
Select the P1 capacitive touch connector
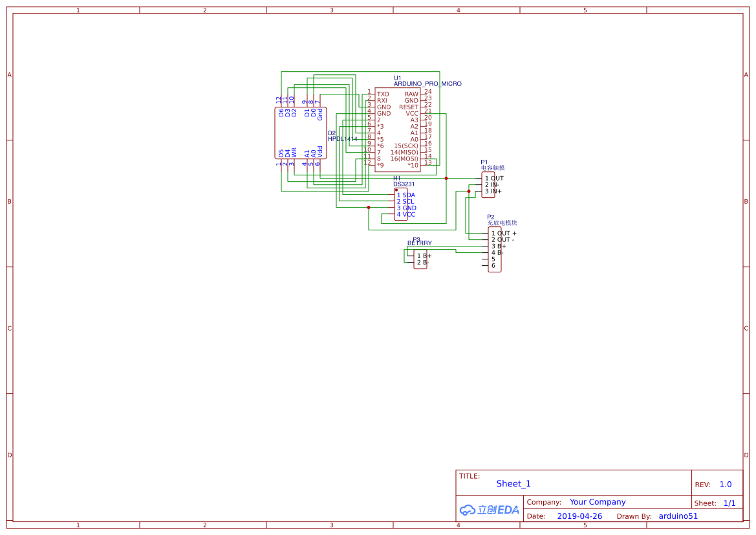coord(488,185)
